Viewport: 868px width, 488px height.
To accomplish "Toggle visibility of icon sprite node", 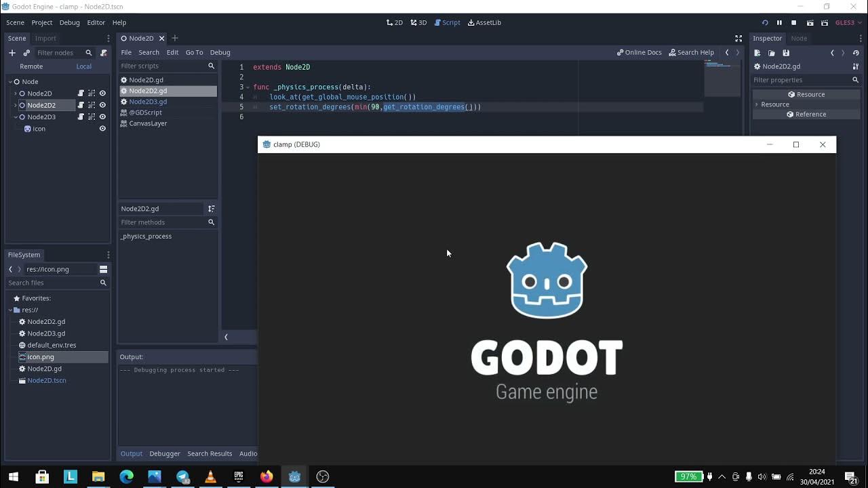I will pyautogui.click(x=102, y=129).
